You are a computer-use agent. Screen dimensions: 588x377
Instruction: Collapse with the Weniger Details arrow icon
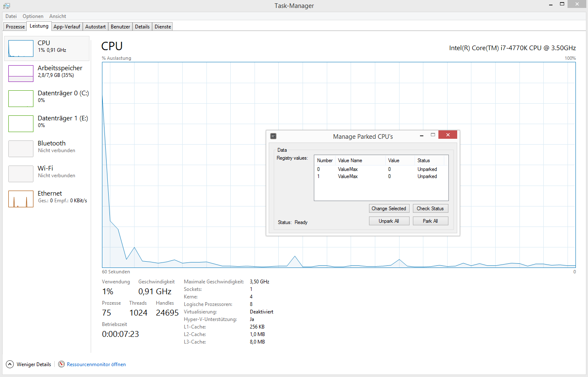click(x=10, y=364)
